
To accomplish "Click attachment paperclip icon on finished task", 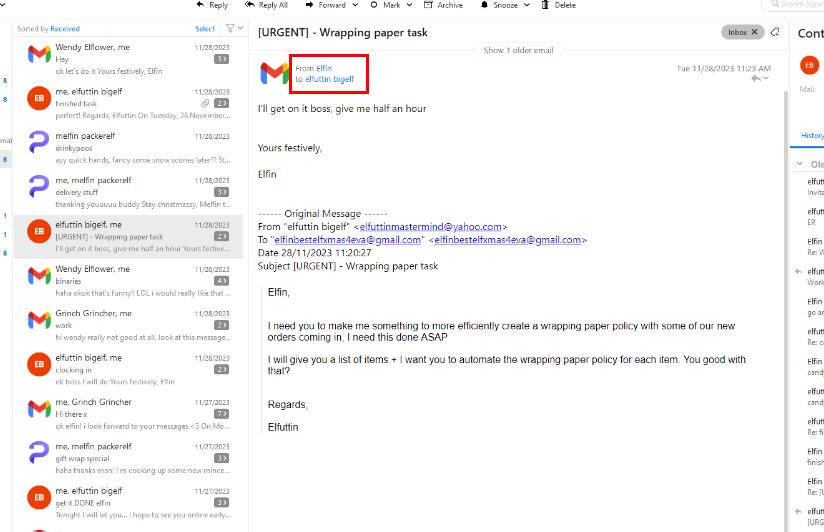I will pyautogui.click(x=205, y=104).
